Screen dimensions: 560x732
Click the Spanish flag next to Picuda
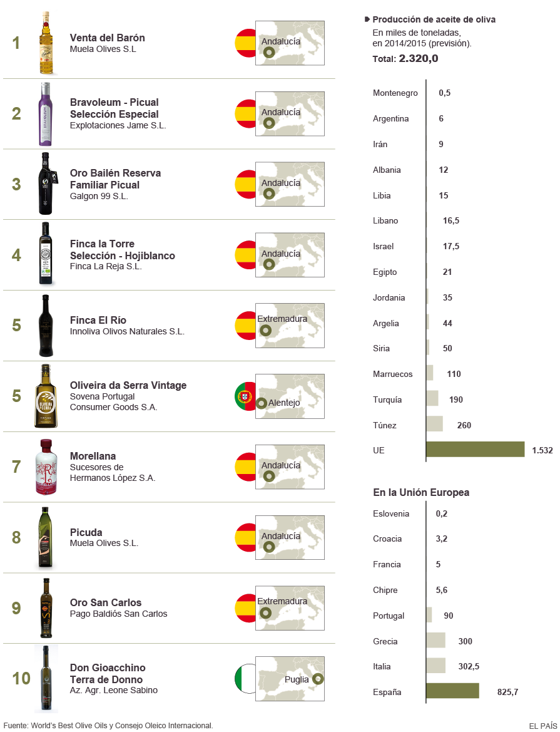click(x=245, y=537)
